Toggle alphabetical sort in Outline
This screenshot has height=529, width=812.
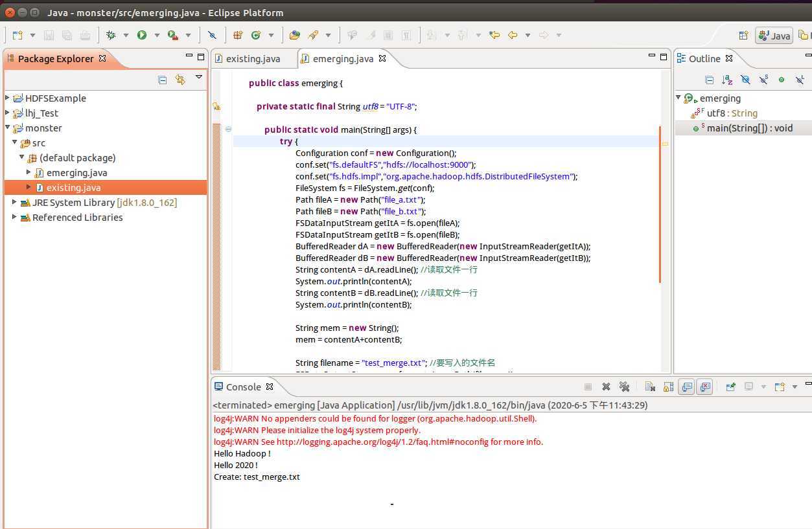pos(727,80)
